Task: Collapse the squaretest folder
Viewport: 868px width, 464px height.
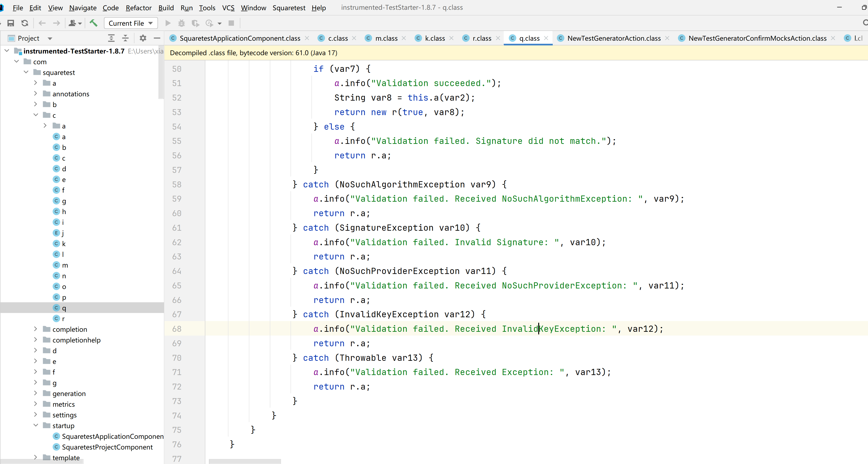Action: click(26, 72)
